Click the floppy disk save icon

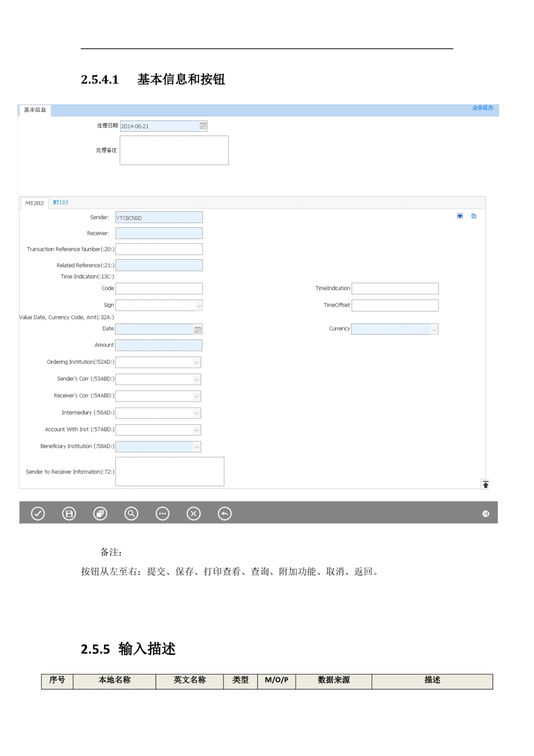pos(69,513)
